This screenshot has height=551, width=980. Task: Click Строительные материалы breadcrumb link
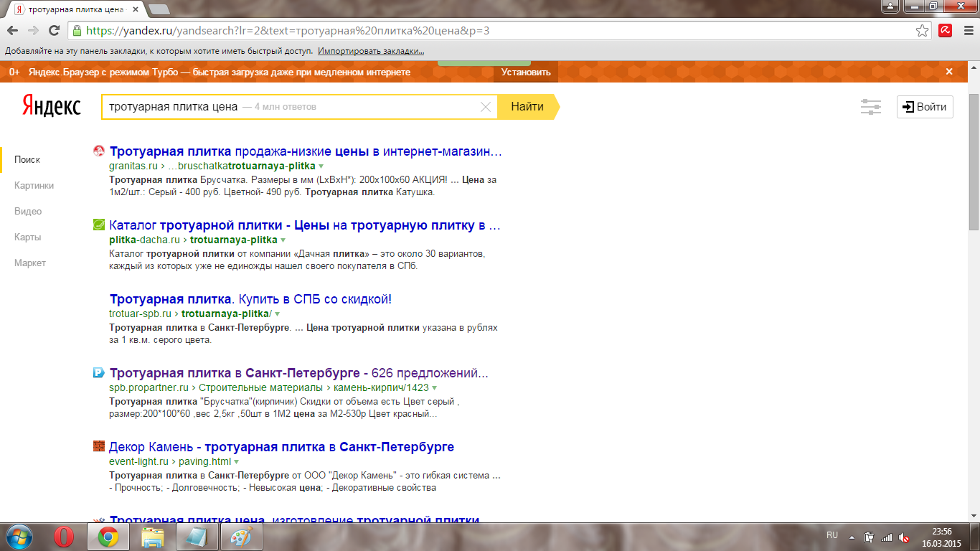(x=263, y=388)
